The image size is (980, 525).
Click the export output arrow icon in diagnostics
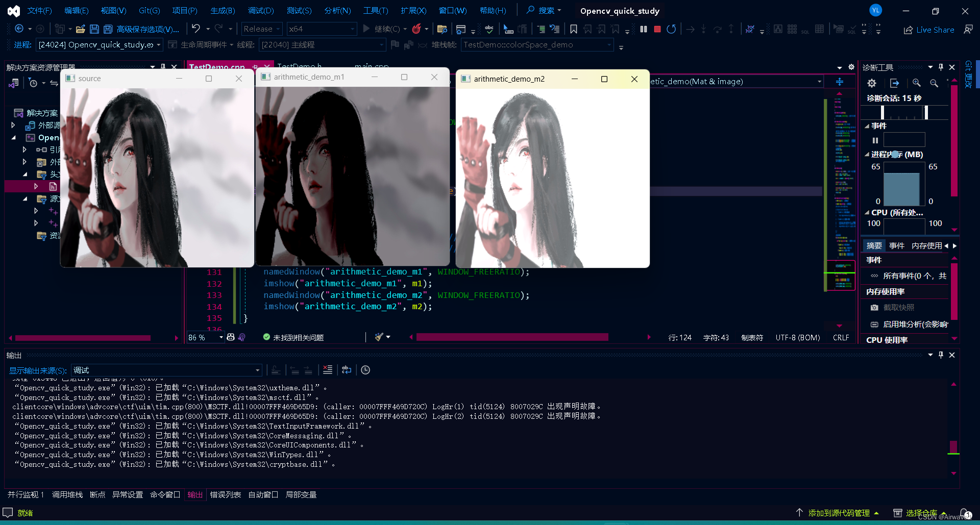(x=894, y=83)
